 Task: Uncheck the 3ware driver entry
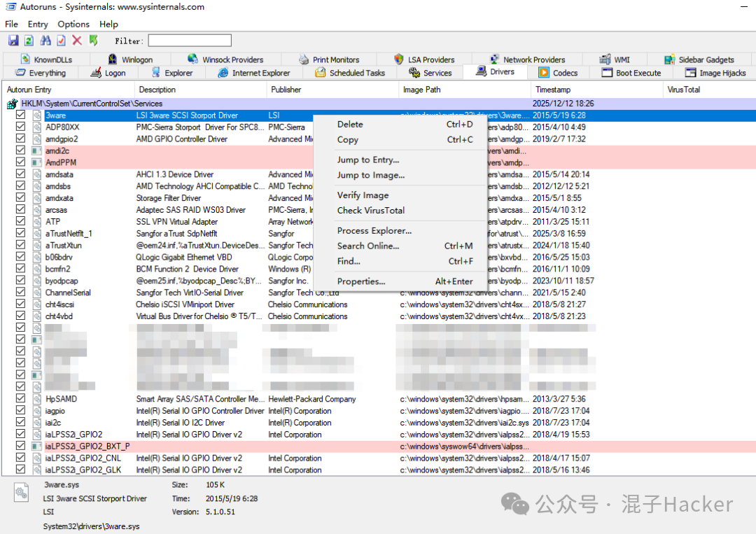[x=20, y=115]
